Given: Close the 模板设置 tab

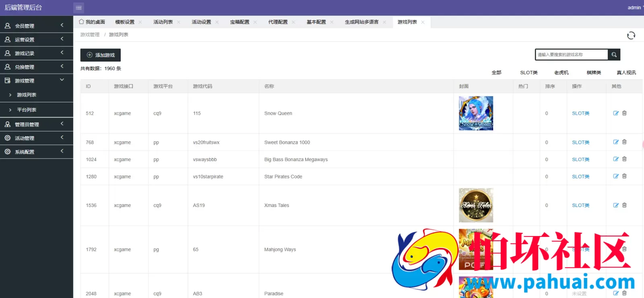Looking at the screenshot, I should pos(140,22).
